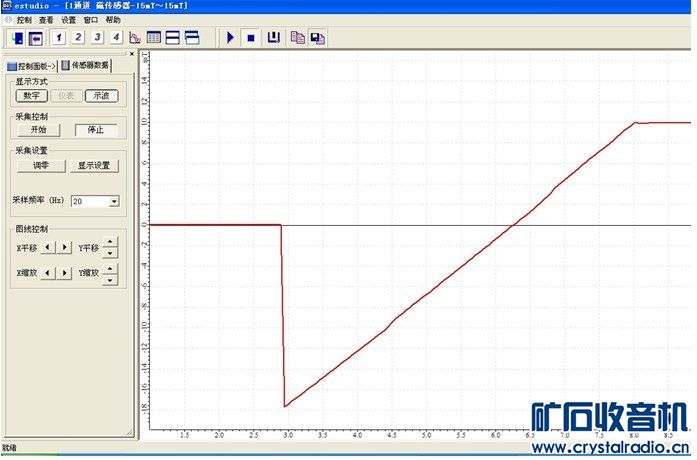697x460 pixels.
Task: Close the left control panel
Action: point(132,54)
